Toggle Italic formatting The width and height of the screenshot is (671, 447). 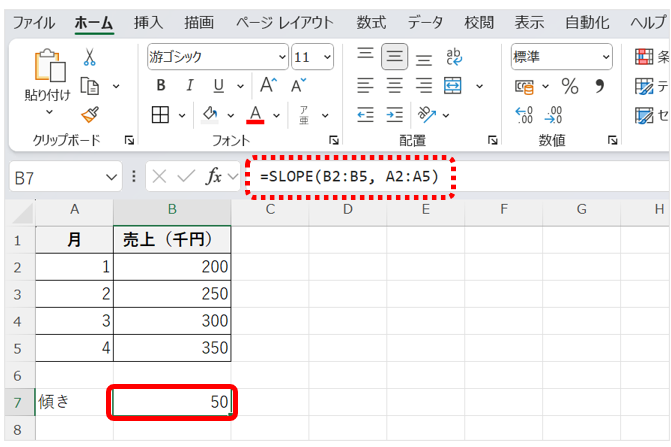(190, 85)
